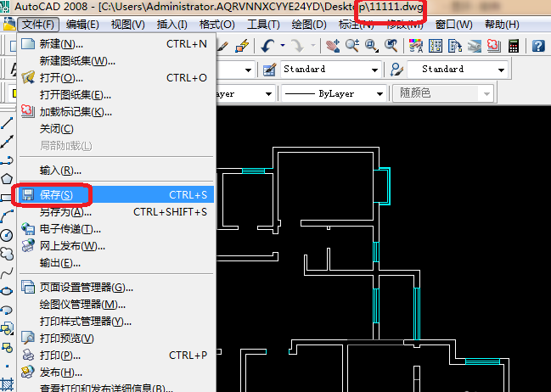Open the Markup Set Manager toolbar icon

(x=494, y=46)
